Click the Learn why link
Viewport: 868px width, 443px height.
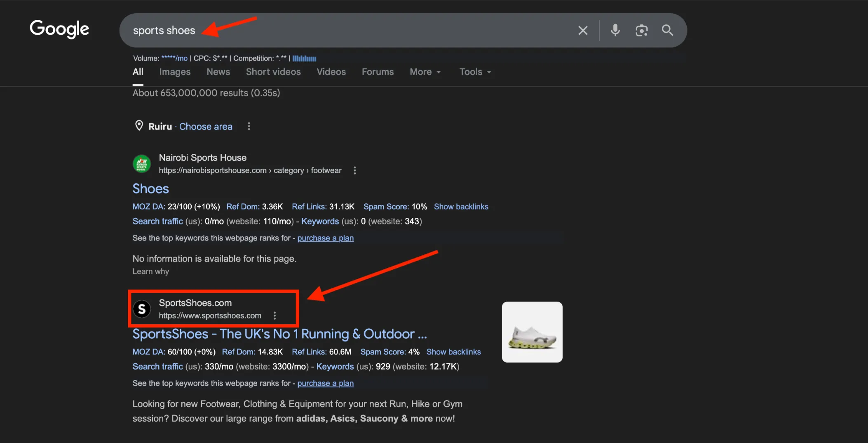coord(151,271)
